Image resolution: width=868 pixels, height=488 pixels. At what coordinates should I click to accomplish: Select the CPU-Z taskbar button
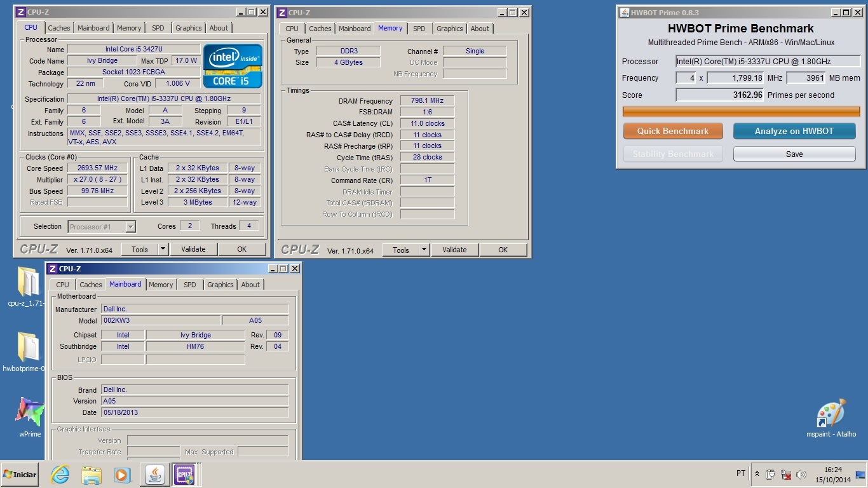(x=186, y=475)
